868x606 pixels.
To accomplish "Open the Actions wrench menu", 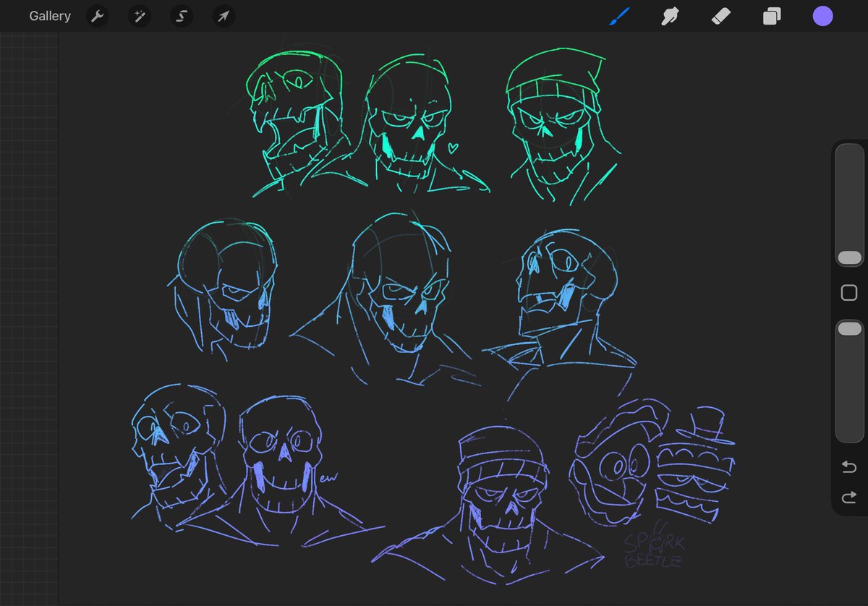I will click(x=97, y=16).
